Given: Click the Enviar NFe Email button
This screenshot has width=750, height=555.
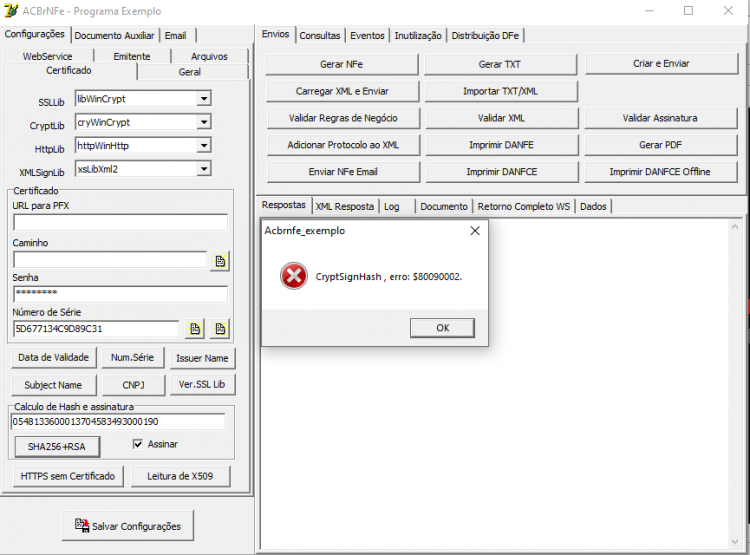Looking at the screenshot, I should click(343, 171).
